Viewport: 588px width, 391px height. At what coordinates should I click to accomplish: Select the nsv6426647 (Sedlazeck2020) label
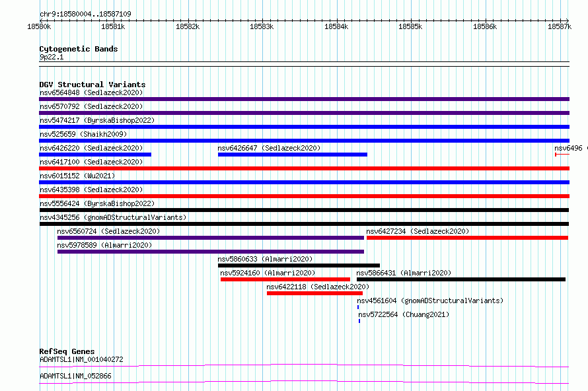(269, 148)
